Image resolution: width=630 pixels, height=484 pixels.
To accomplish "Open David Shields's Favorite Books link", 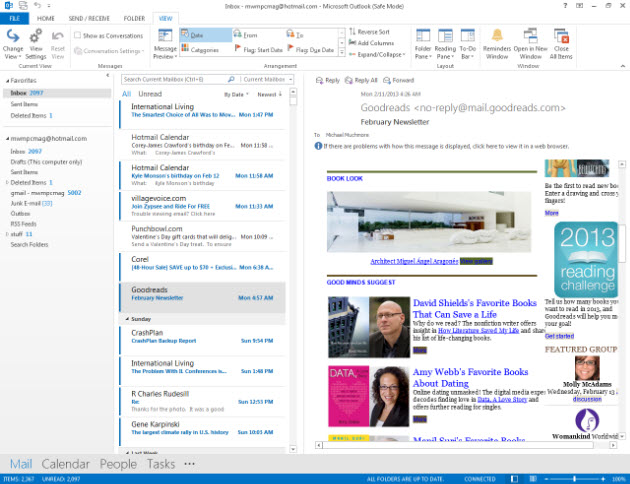I will (475, 308).
